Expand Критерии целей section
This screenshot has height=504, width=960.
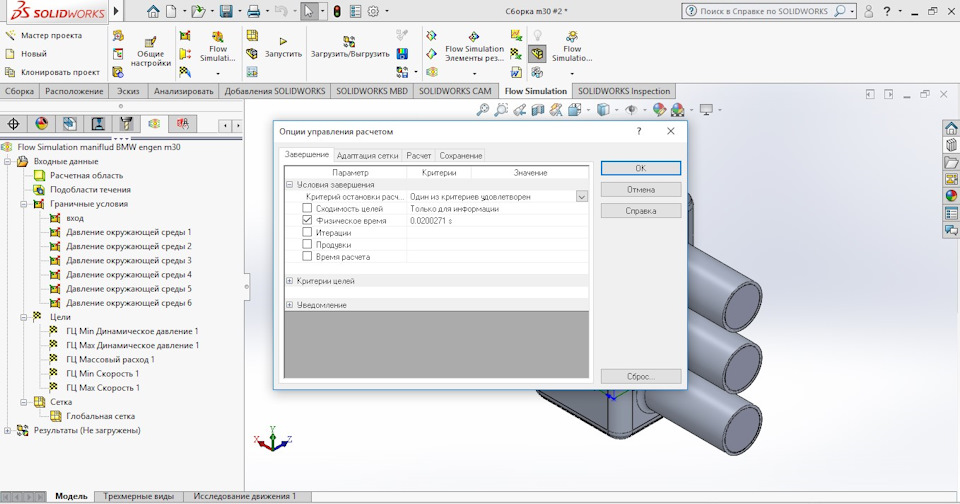point(290,280)
